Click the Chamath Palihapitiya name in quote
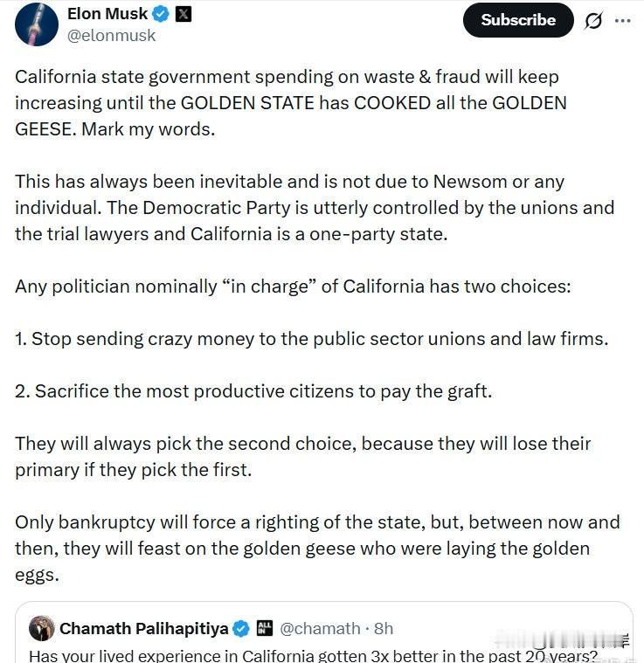This screenshot has height=663, width=644. point(143,628)
